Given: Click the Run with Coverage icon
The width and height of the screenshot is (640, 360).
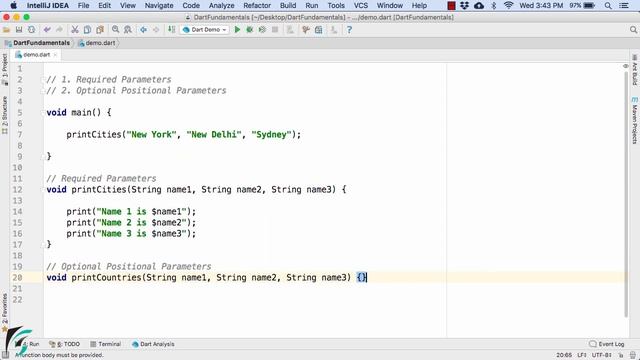Looking at the screenshot, I should 262,30.
